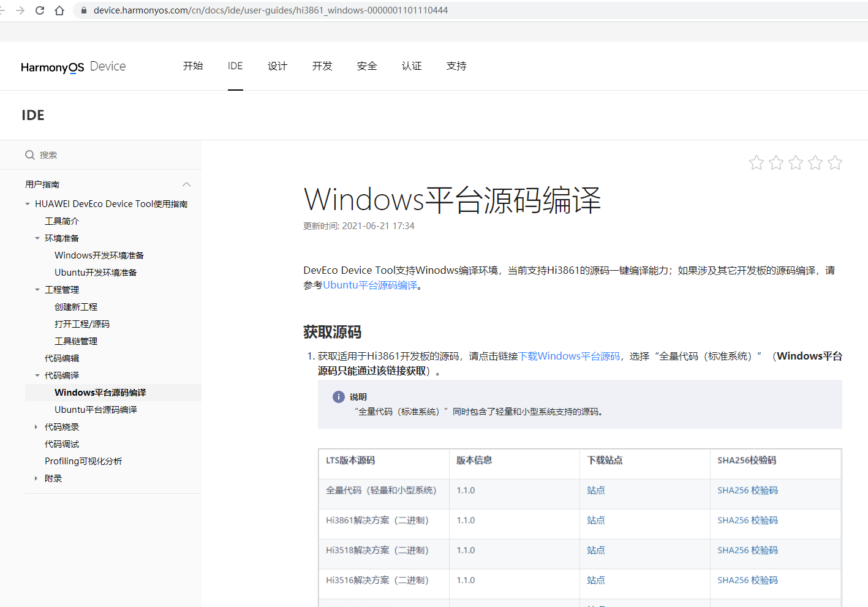Viewport: 868px width, 607px height.
Task: Select Windows平台源码编译 in sidebar
Action: coord(100,393)
